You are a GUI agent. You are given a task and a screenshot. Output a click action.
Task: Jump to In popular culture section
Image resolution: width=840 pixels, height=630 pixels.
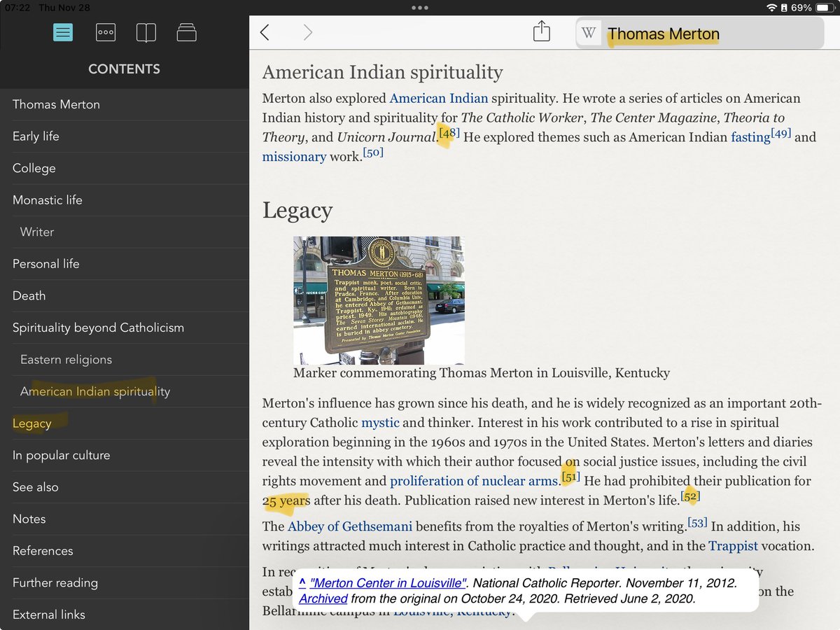(125, 455)
